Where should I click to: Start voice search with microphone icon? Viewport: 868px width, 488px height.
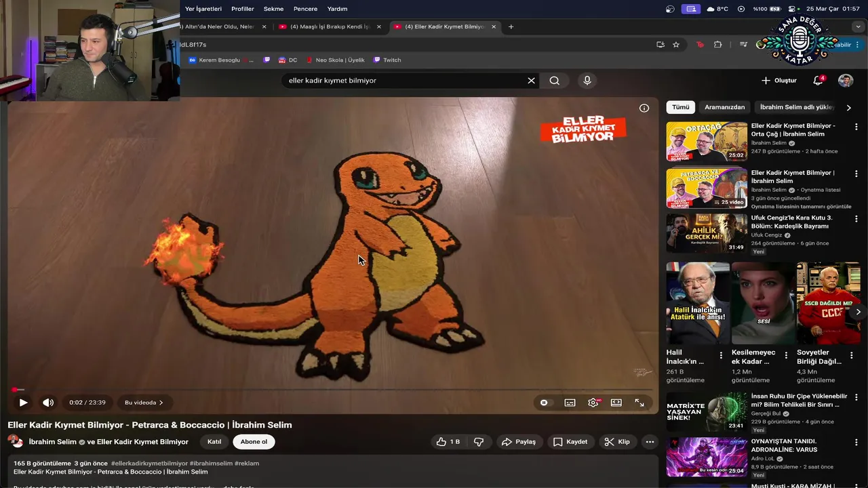pos(587,81)
